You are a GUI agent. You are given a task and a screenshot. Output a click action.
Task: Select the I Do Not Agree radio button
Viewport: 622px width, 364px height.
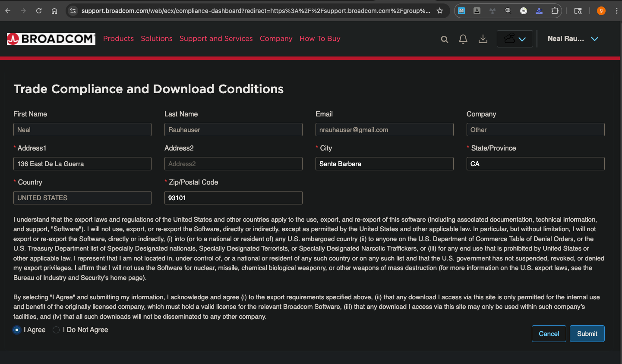56,330
